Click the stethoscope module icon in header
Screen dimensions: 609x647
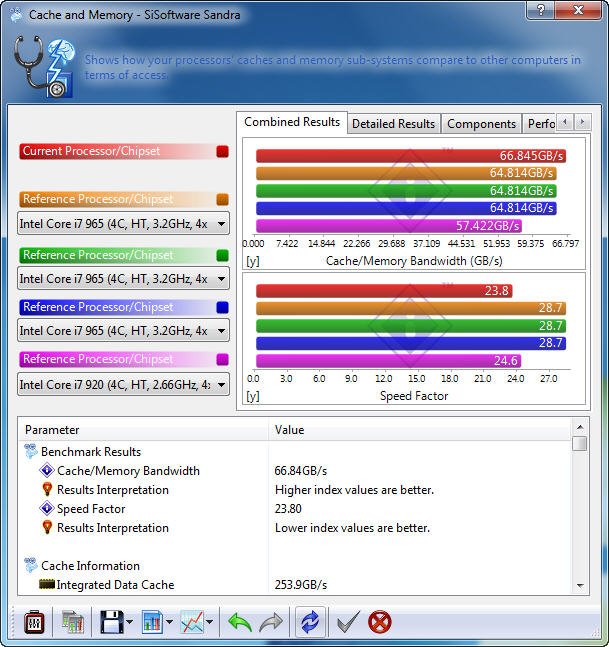tap(45, 67)
